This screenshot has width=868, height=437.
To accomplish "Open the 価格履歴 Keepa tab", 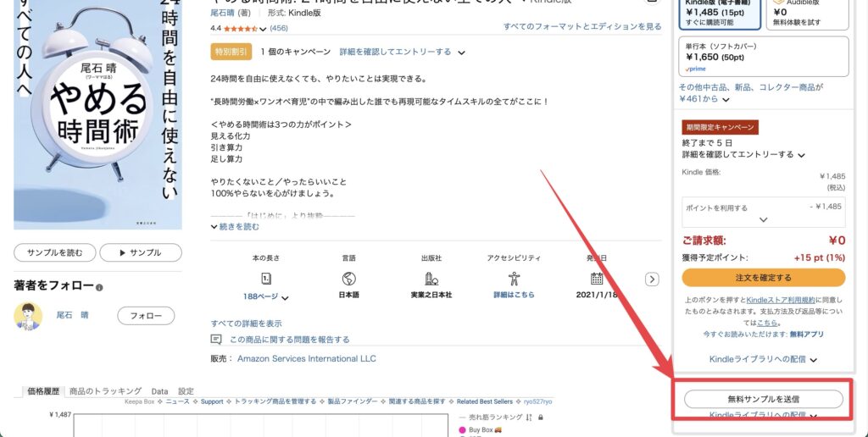I will tap(43, 391).
